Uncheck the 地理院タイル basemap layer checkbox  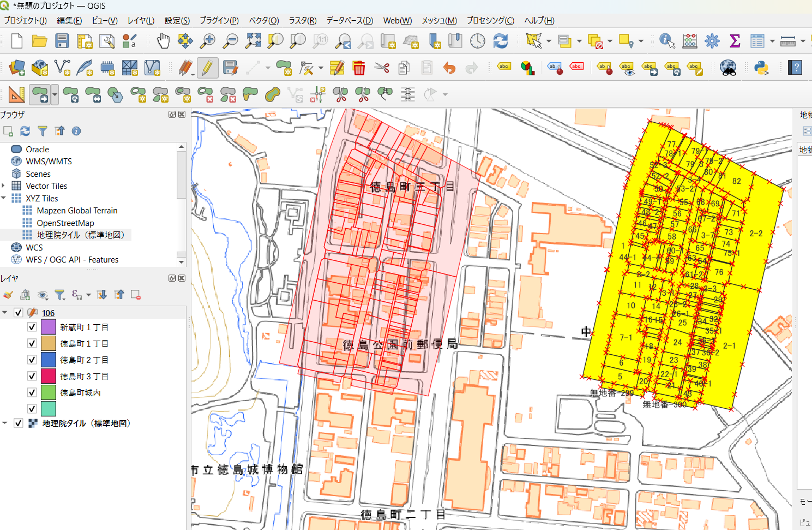click(x=19, y=423)
